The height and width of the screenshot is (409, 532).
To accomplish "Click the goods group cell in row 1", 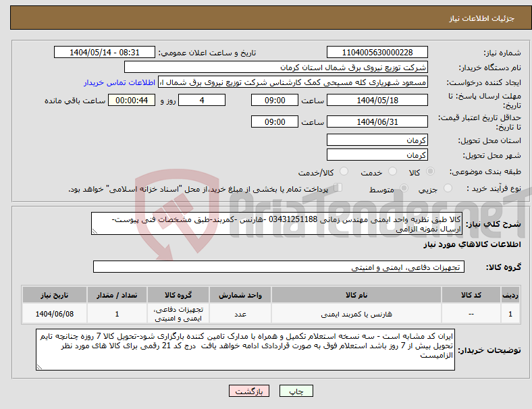I will pyautogui.click(x=178, y=314).
